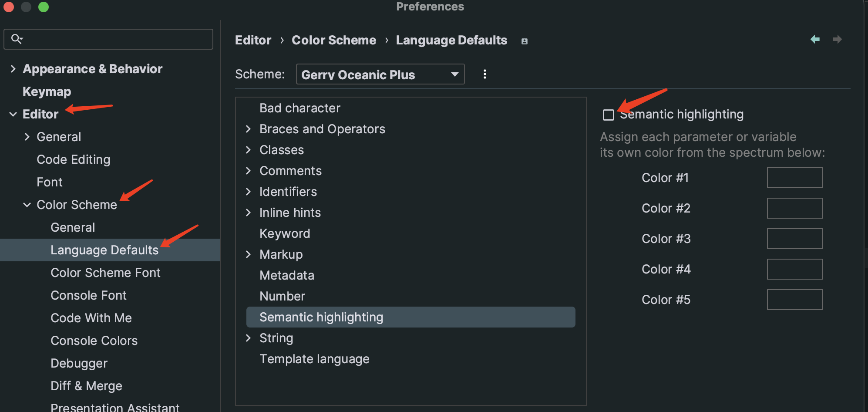Enable the Semantic highlighting checkbox

pos(608,115)
